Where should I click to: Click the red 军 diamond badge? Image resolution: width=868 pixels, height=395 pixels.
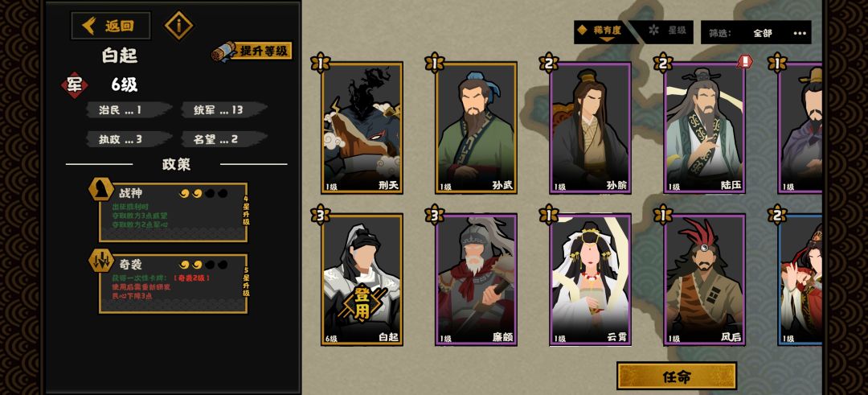[75, 84]
